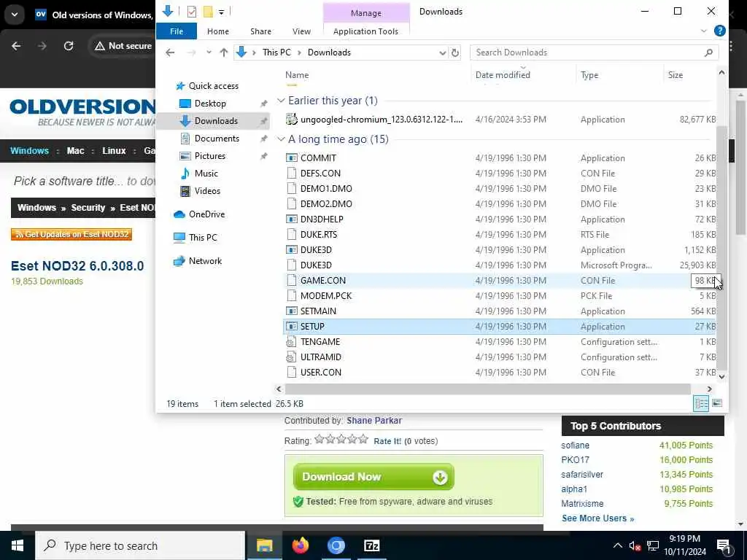This screenshot has width=747, height=560.
Task: Click Type here to search box
Action: [141, 545]
